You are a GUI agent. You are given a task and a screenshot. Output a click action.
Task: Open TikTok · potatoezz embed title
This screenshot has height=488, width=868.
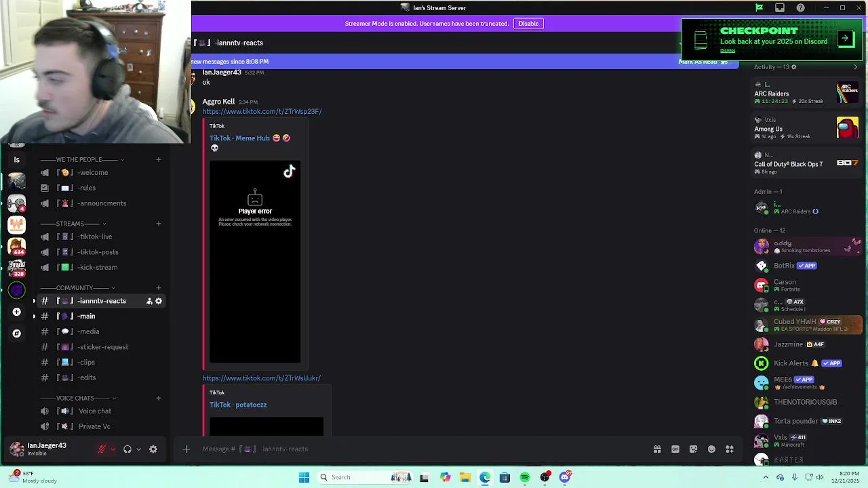(238, 405)
